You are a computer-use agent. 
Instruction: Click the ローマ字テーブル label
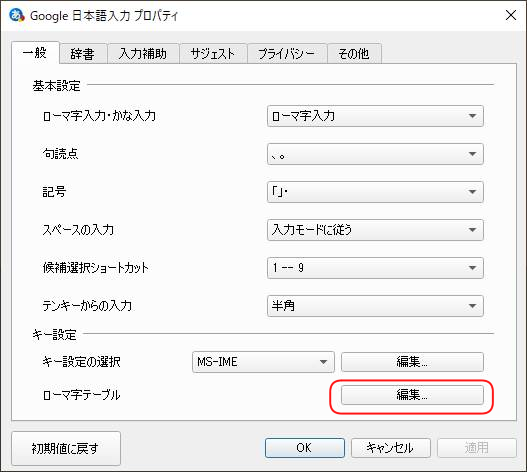tap(81, 395)
